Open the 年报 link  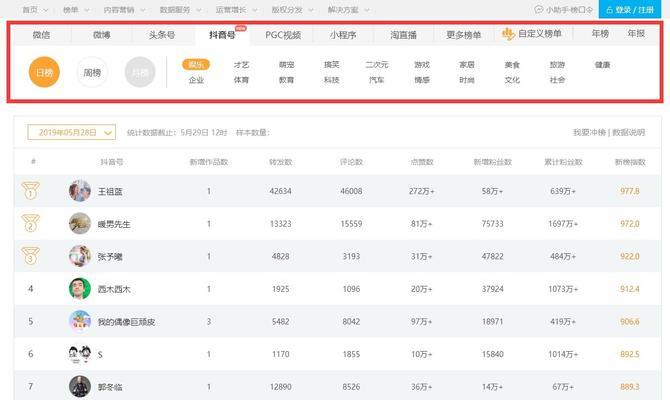pos(636,33)
